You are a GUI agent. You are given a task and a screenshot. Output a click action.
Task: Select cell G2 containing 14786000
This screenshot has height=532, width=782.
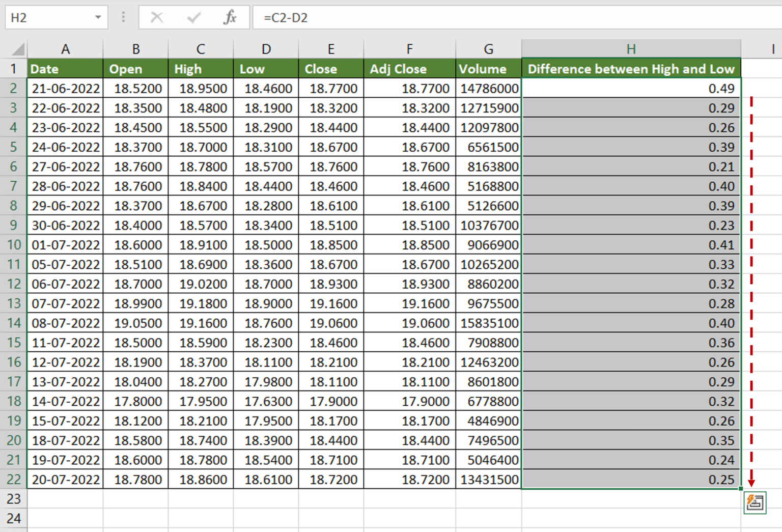487,88
